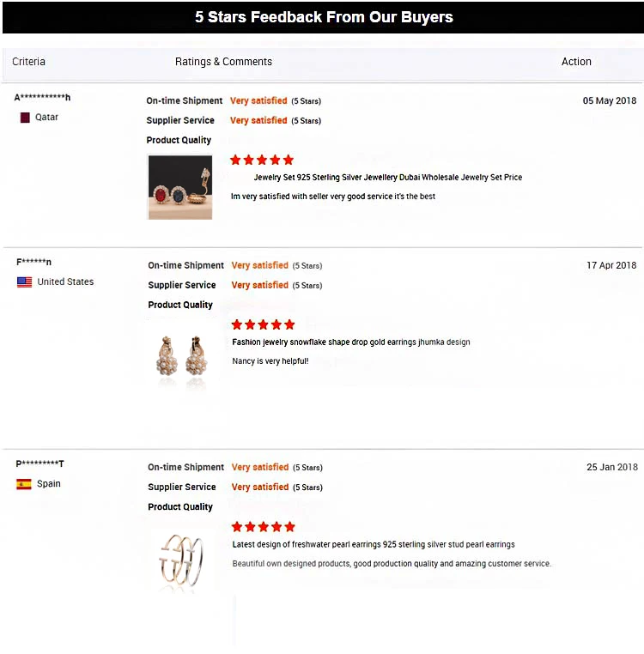Click buyer name F******n
This screenshot has height=654, width=644.
pos(34,263)
